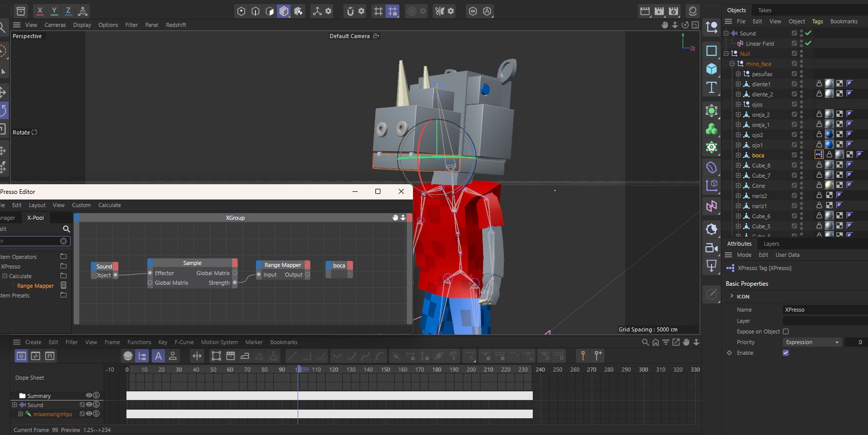Select the Text spline tool icon
This screenshot has width=868, height=435.
(712, 87)
